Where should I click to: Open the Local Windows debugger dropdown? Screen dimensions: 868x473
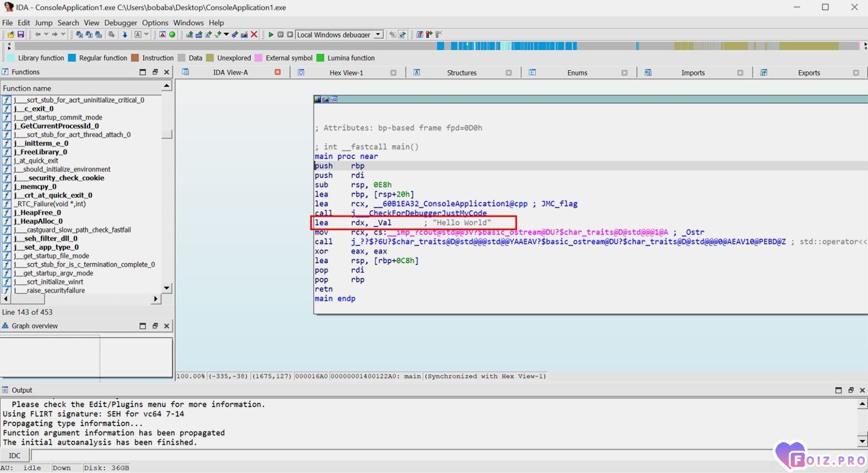click(x=378, y=34)
